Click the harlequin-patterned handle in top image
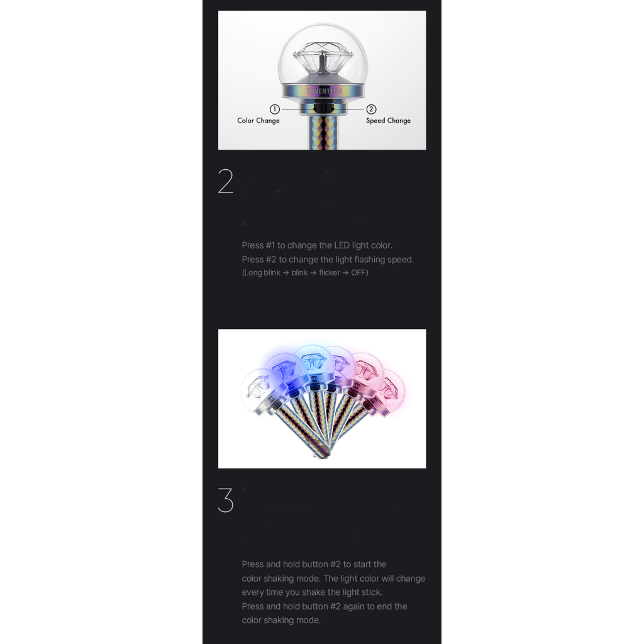The height and width of the screenshot is (644, 644). click(324, 132)
